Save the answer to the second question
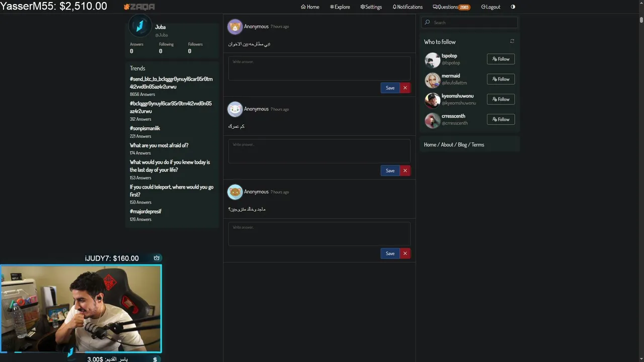The image size is (644, 362). click(390, 170)
